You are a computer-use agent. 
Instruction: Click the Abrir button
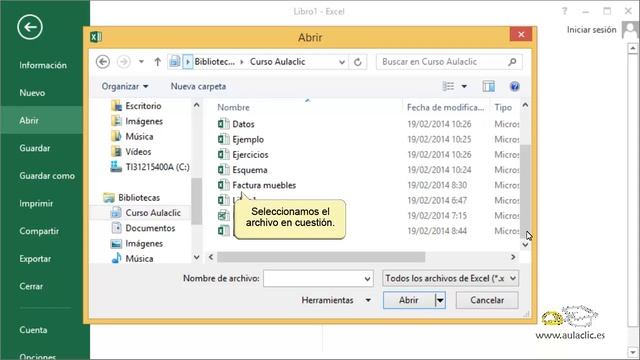coord(409,300)
